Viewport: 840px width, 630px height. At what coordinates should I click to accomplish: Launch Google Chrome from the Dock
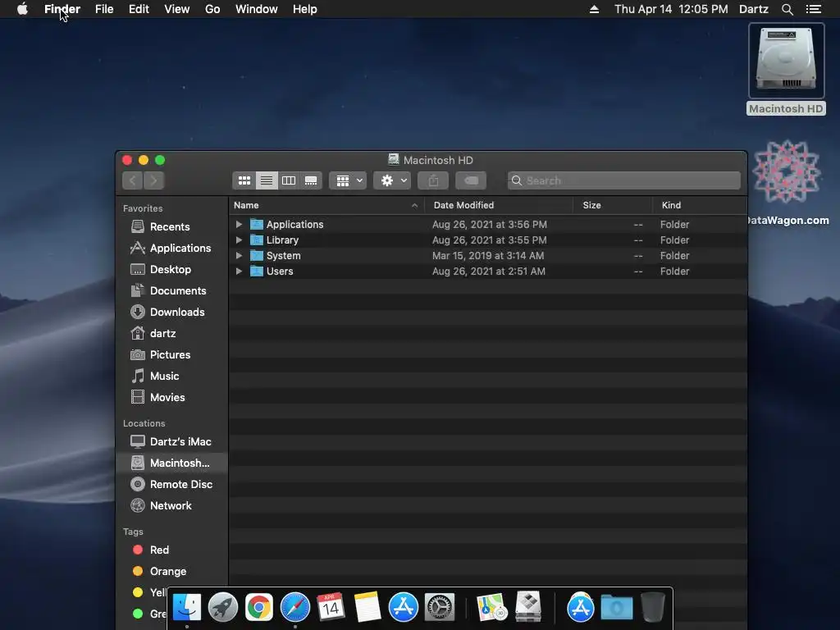coord(258,608)
